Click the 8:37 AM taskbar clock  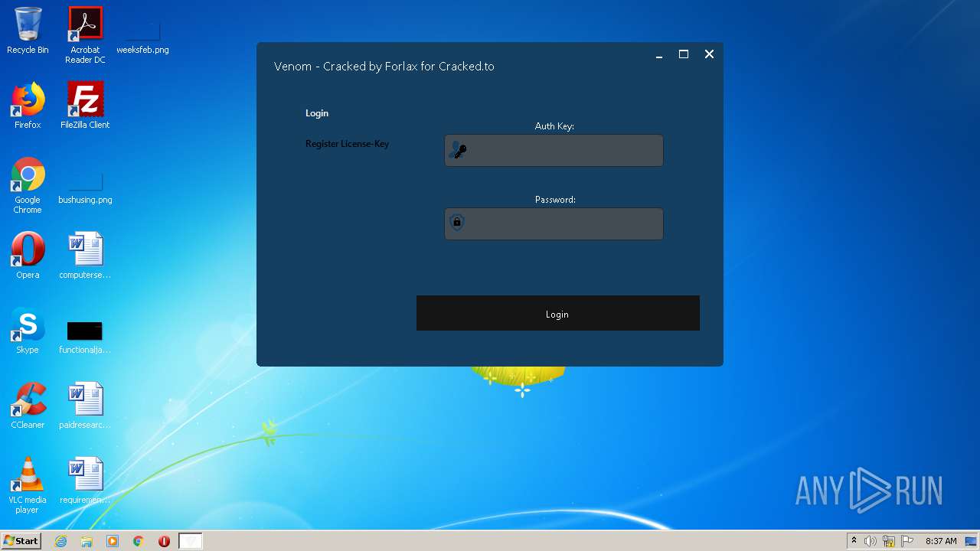tap(941, 541)
